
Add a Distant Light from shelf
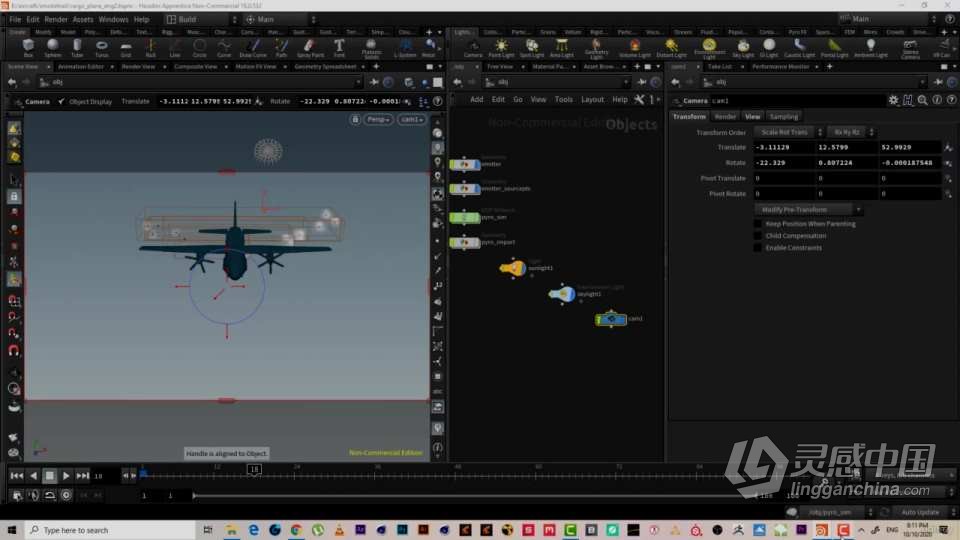672,48
